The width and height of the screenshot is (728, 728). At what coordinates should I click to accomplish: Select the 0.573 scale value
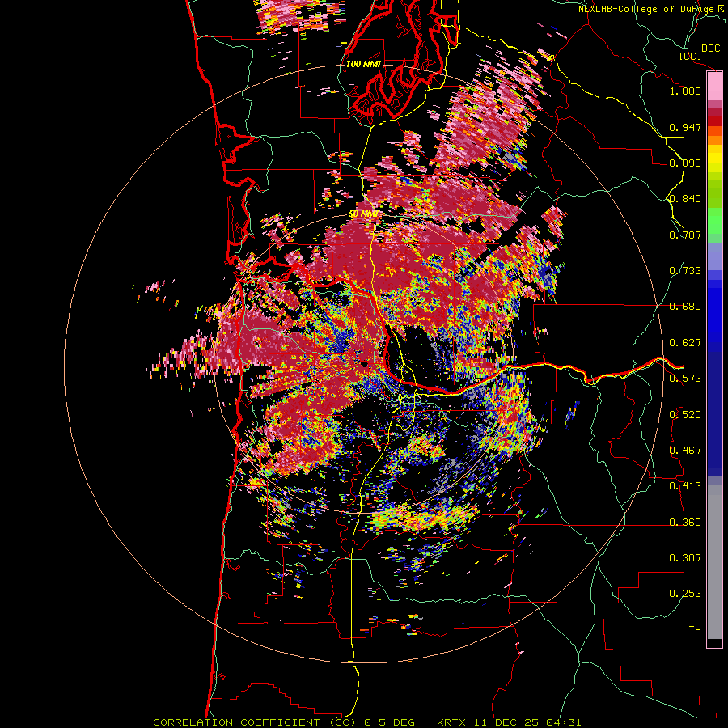pyautogui.click(x=685, y=379)
